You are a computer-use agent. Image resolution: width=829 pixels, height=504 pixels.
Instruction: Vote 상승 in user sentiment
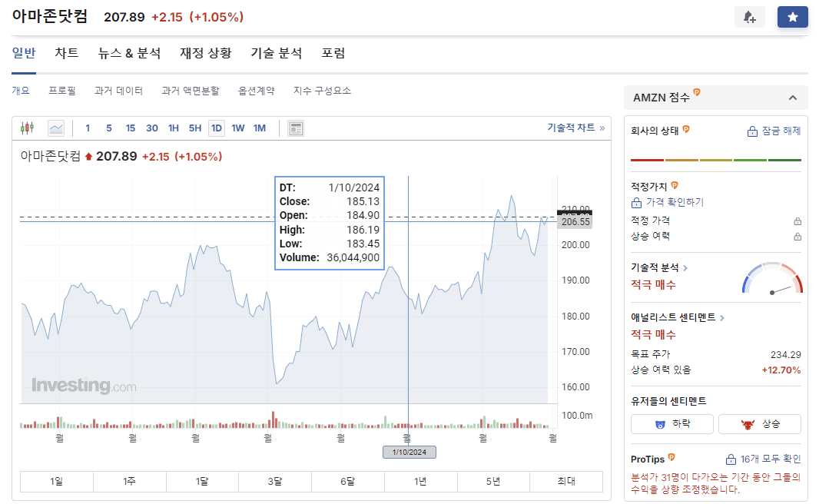[x=759, y=423]
